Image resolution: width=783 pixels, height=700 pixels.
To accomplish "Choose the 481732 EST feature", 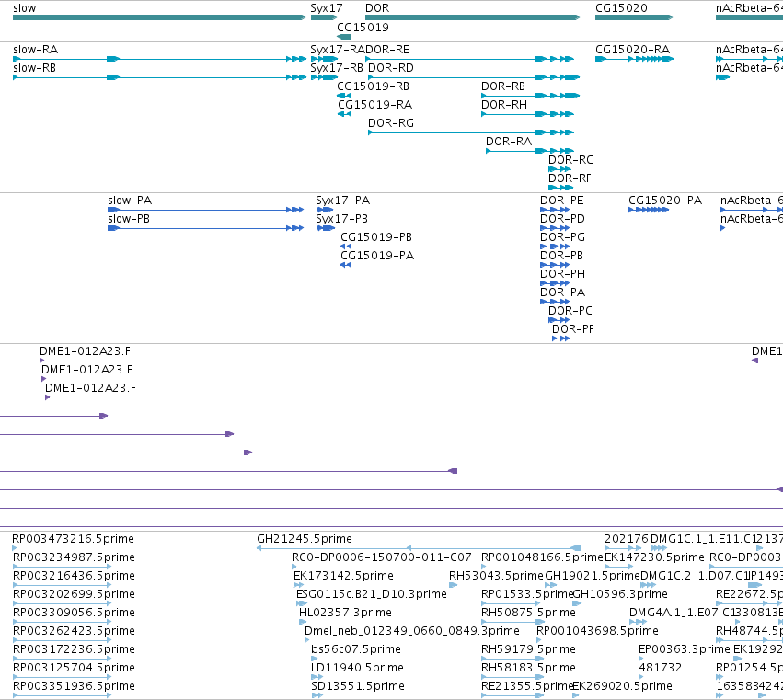I will pyautogui.click(x=641, y=677).
